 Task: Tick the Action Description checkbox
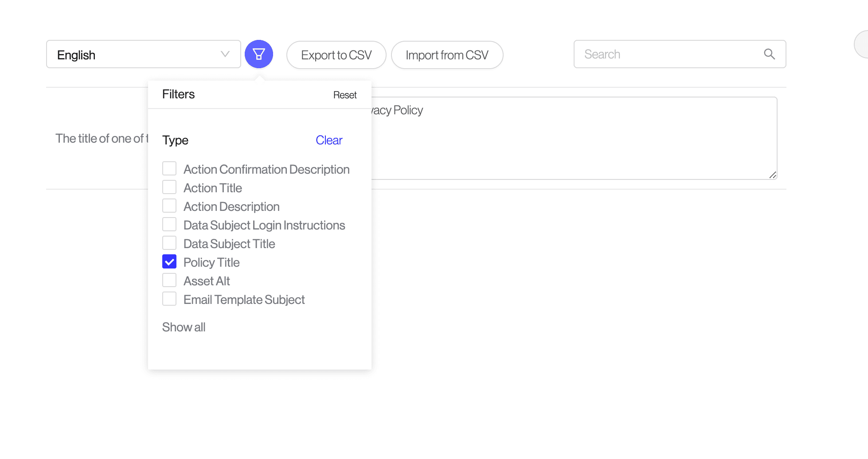(x=169, y=206)
